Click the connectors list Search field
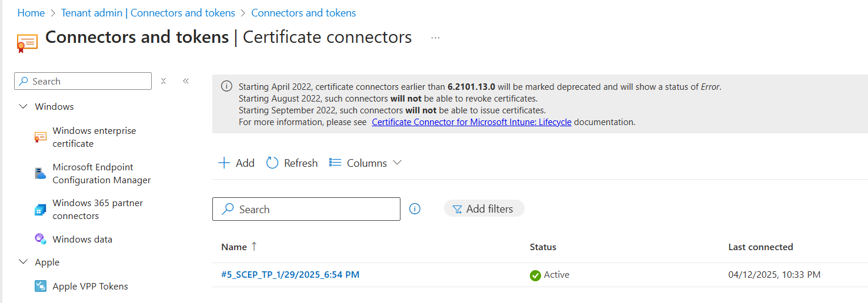This screenshot has width=868, height=303. click(x=312, y=209)
